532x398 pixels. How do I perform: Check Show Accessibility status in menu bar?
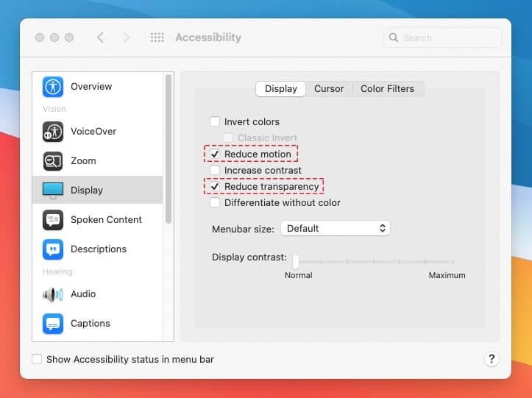(37, 359)
